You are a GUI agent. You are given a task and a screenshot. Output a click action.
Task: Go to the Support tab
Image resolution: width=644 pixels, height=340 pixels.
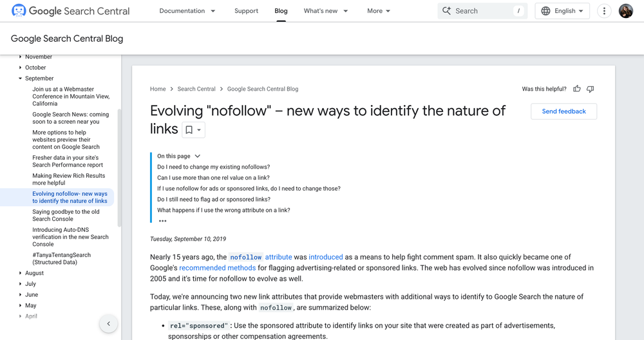(x=247, y=11)
